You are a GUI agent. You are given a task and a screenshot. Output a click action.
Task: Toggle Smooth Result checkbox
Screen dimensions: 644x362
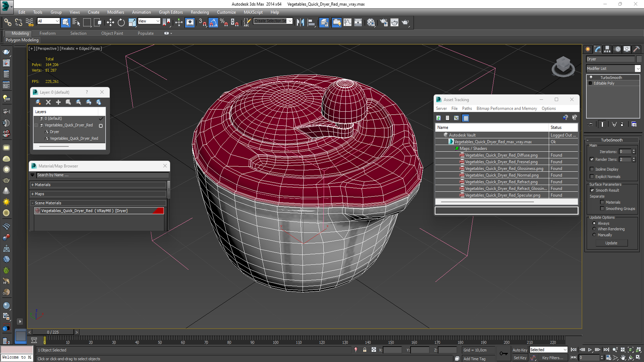pos(592,190)
